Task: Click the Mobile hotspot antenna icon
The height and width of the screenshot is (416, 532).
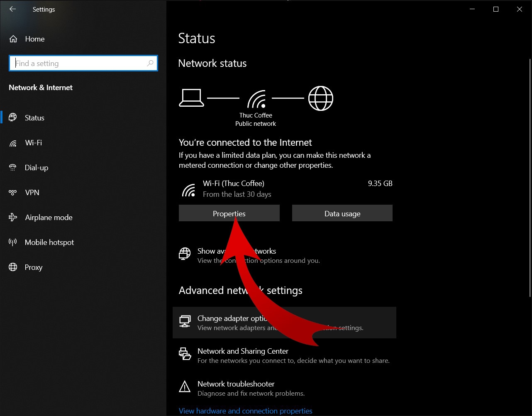Action: tap(13, 242)
